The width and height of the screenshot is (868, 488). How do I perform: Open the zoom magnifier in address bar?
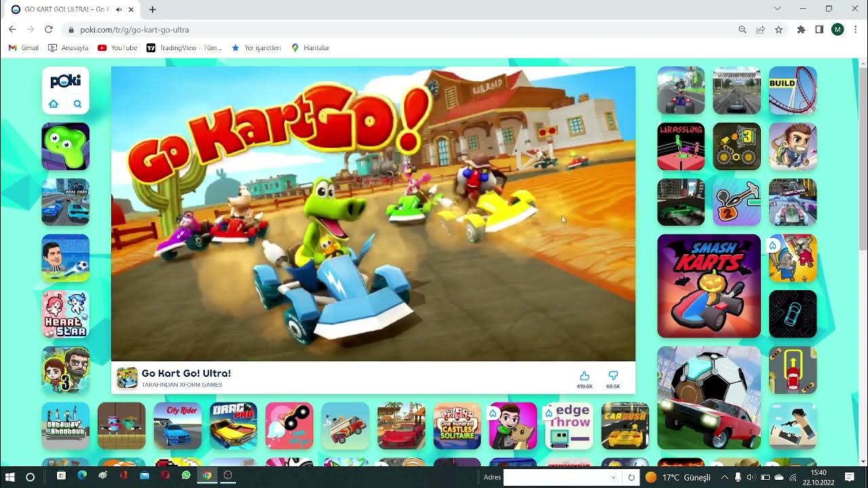pos(743,30)
